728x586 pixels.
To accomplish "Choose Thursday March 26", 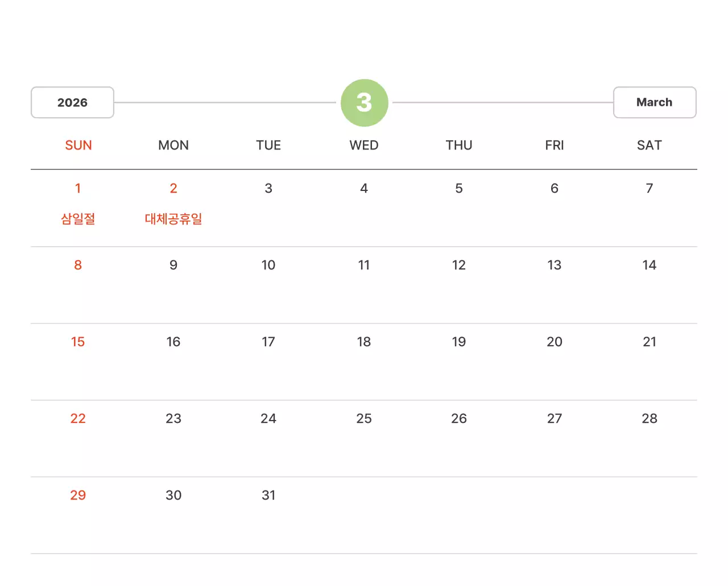I will pyautogui.click(x=459, y=419).
